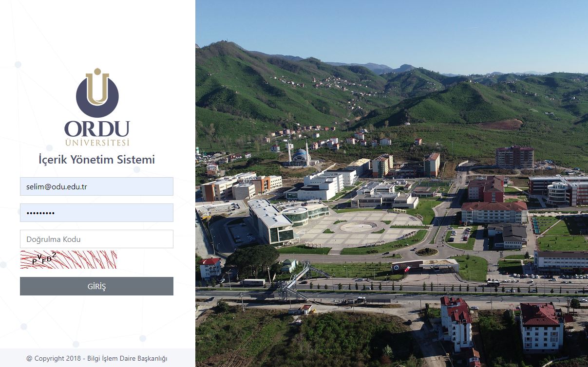Viewport: 588px width, 367px height.
Task: Click the tall brown dormitory building
Action: 514,157
